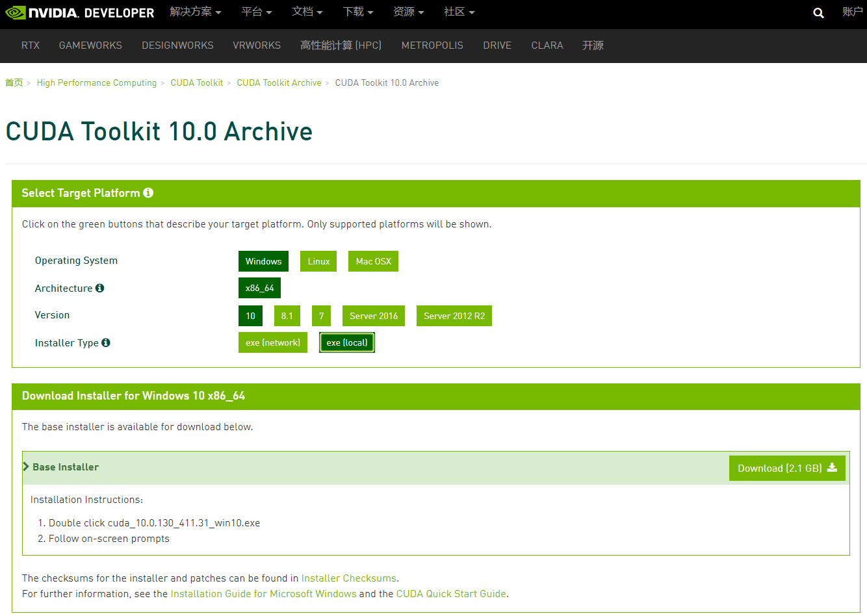Open the Installer Checksums link
867x616 pixels.
pos(349,578)
